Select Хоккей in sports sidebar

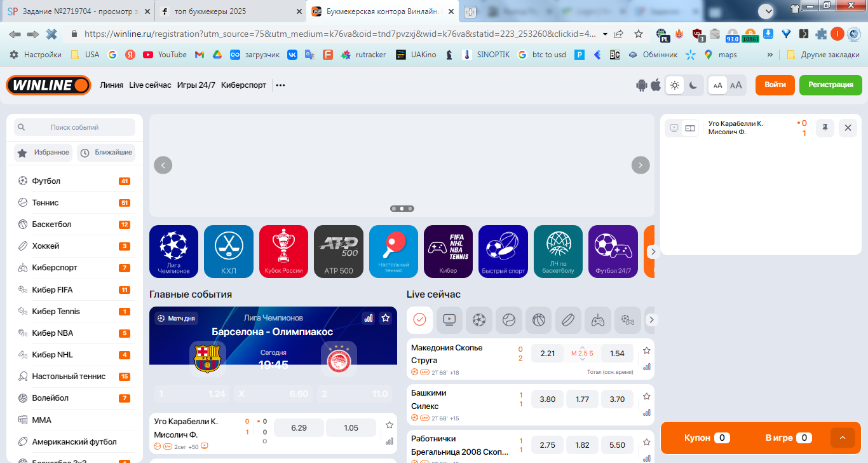pos(74,246)
